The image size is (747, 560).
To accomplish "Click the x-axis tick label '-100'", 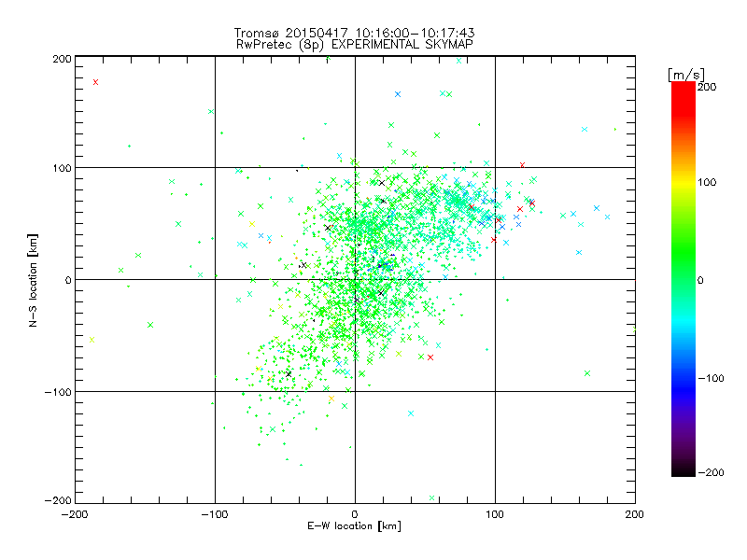I will [215, 514].
